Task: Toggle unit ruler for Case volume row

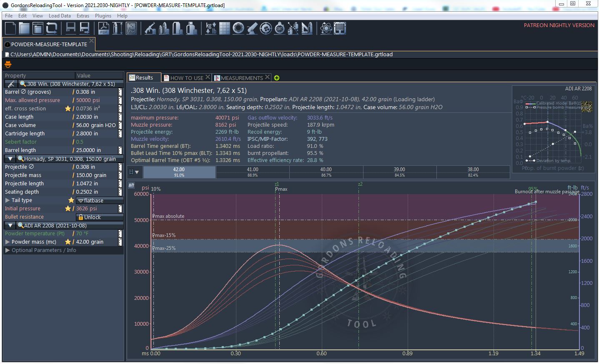Action: pos(120,125)
